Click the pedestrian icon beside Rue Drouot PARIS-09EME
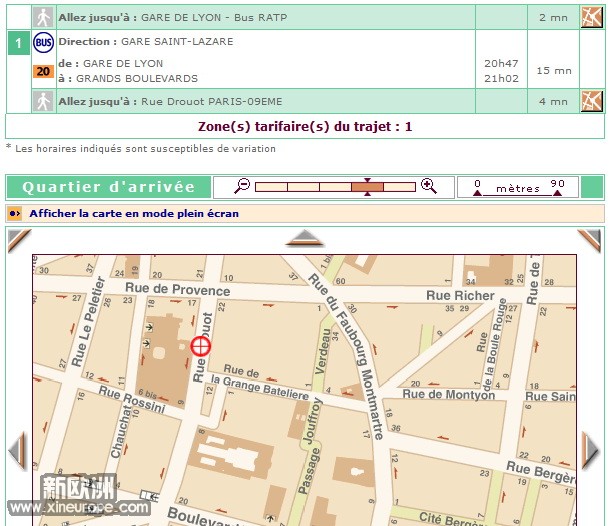Image resolution: width=612 pixels, height=526 pixels. pos(43,101)
